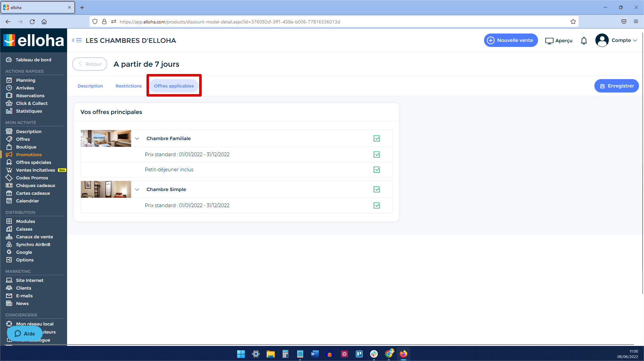The height and width of the screenshot is (361, 644).
Task: Open Trello from taskbar
Action: click(359, 354)
